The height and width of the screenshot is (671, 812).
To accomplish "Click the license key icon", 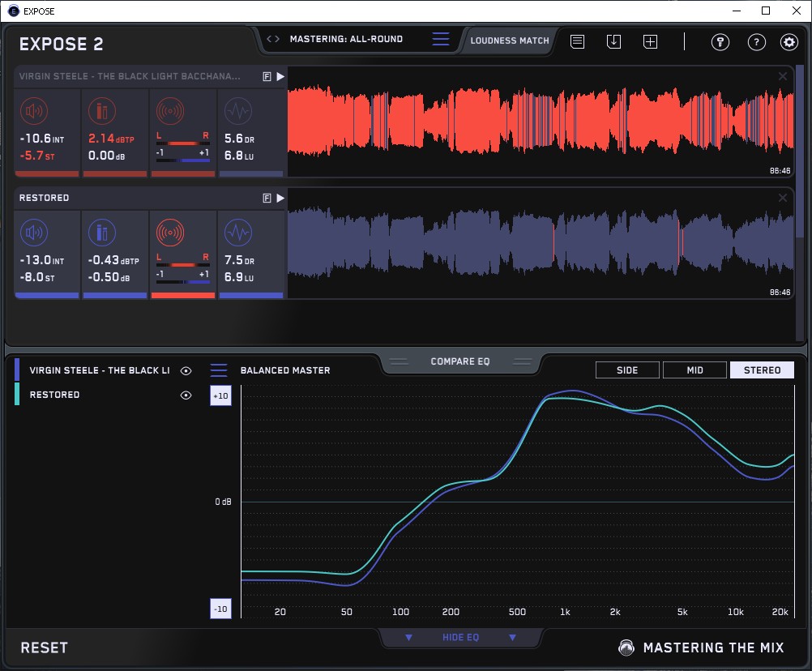I will [720, 42].
